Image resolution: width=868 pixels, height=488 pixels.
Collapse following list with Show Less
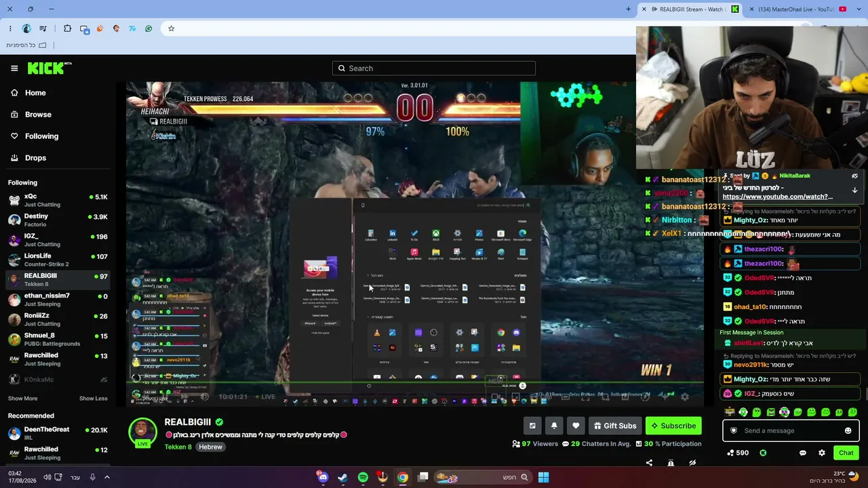(x=94, y=399)
